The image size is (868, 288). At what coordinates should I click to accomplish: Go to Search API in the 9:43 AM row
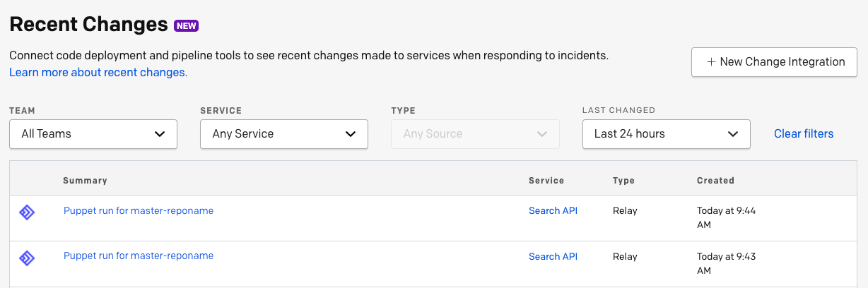click(x=553, y=256)
